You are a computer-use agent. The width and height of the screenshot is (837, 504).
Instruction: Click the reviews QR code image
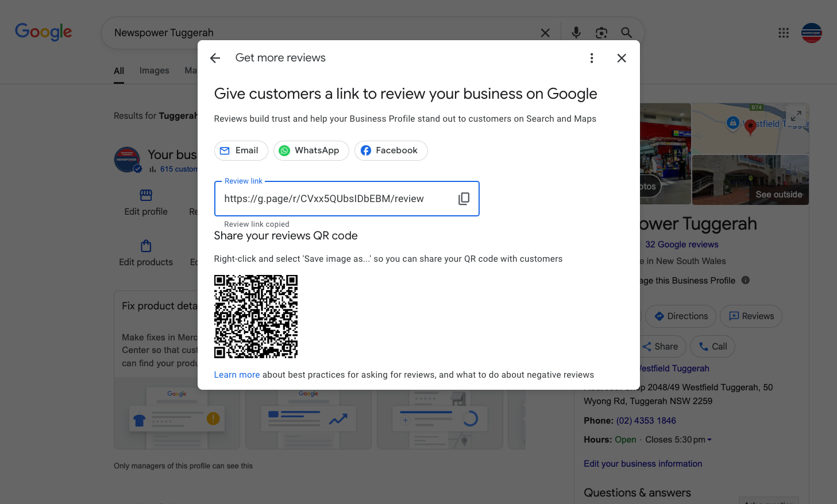tap(256, 316)
